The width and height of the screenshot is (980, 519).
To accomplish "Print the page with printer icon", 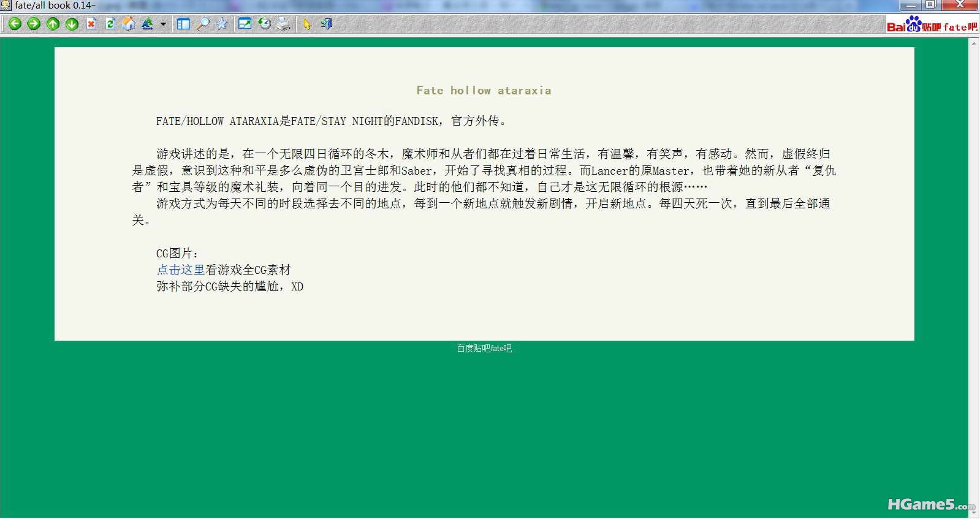I will pyautogui.click(x=283, y=24).
